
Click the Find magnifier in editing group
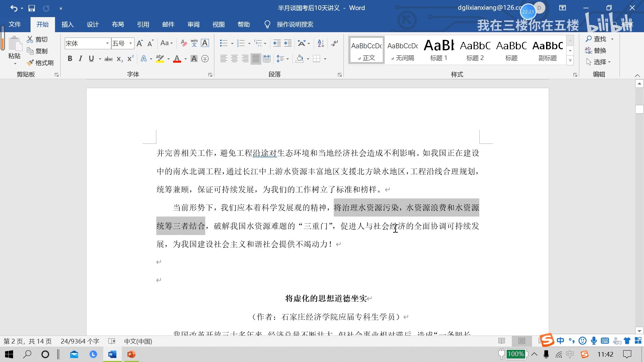coord(596,39)
